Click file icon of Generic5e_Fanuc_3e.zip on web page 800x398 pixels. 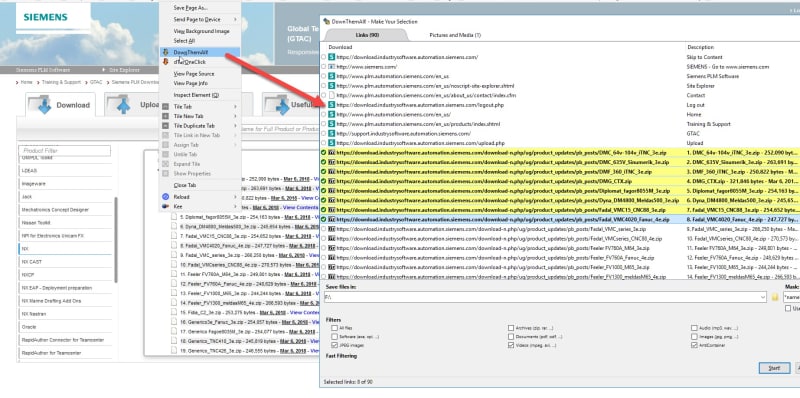coord(174,322)
